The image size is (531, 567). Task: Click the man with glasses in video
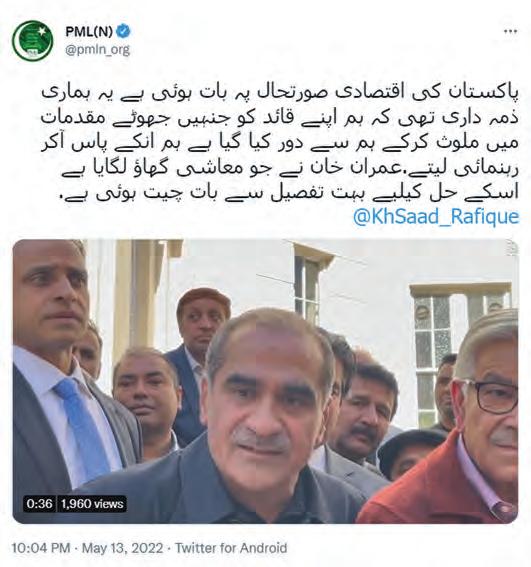point(478,417)
